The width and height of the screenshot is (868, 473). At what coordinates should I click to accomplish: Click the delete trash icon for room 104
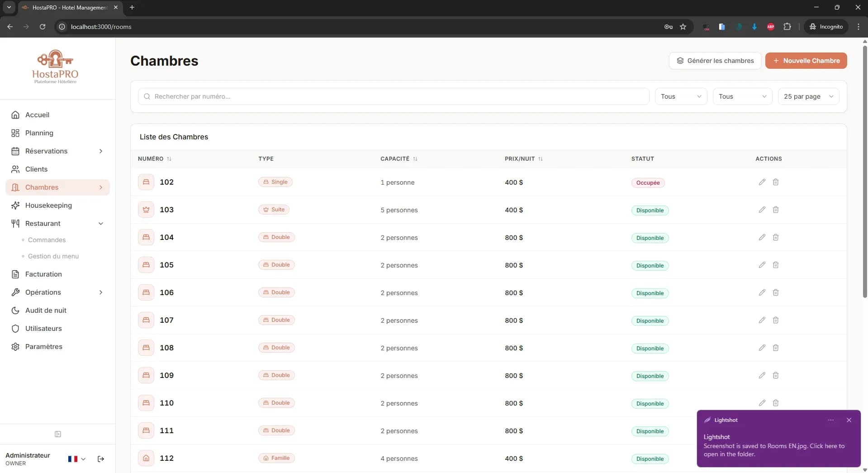click(x=775, y=237)
